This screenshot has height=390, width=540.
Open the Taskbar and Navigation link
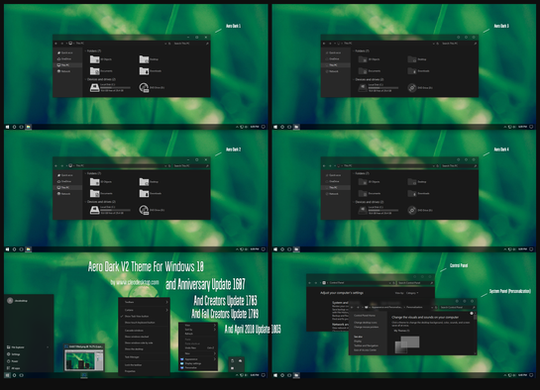[x=366, y=346]
